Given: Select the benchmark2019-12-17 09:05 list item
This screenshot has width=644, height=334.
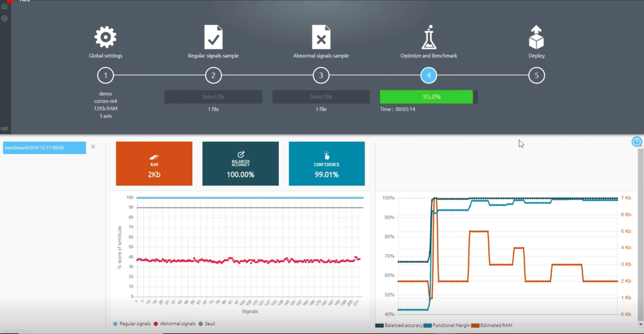Looking at the screenshot, I should pyautogui.click(x=44, y=148).
